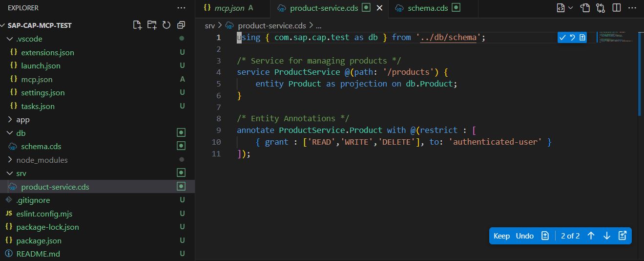Collapse all folders in the explorer
The image size is (644, 261).
coord(181,25)
